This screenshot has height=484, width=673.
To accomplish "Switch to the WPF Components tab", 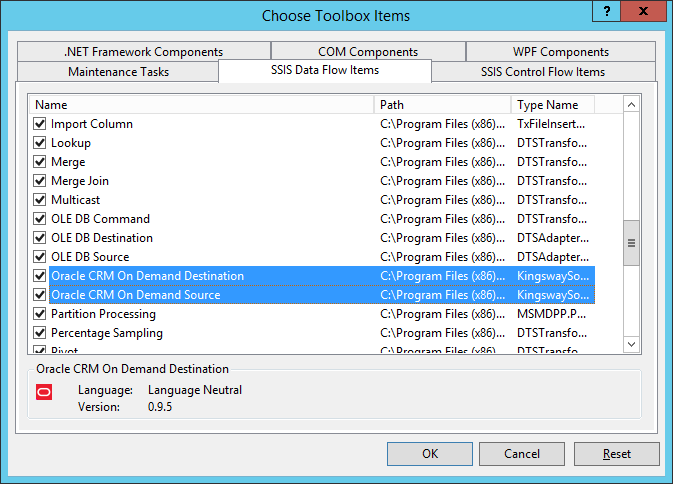I will point(561,51).
